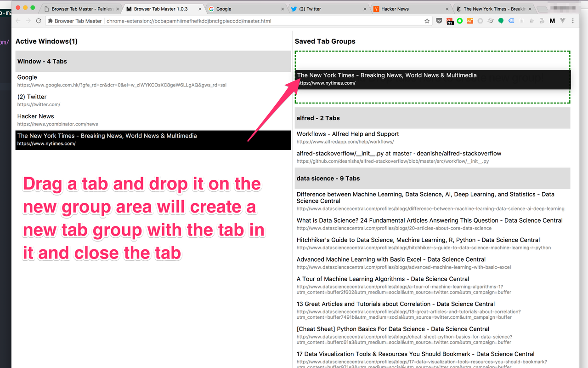Screen dimensions: 588x368
Task: Open Workflows - Alfred Help and Support saved tab
Action: (x=432, y=138)
